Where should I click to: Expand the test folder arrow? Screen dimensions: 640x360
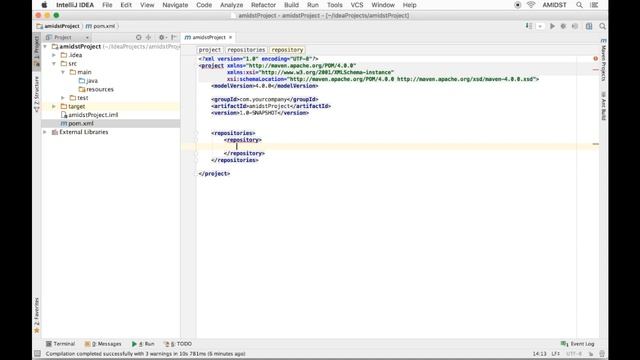click(63, 98)
